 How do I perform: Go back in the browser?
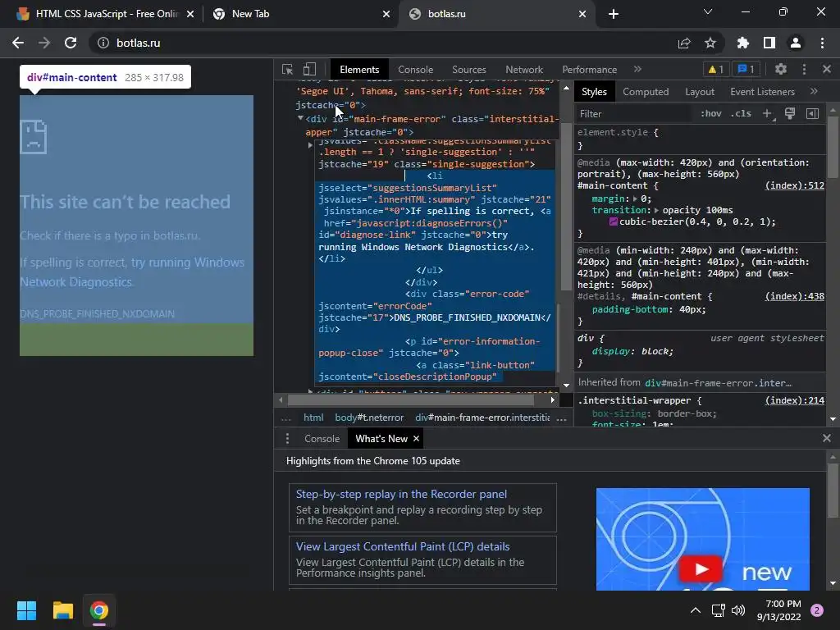pos(18,43)
